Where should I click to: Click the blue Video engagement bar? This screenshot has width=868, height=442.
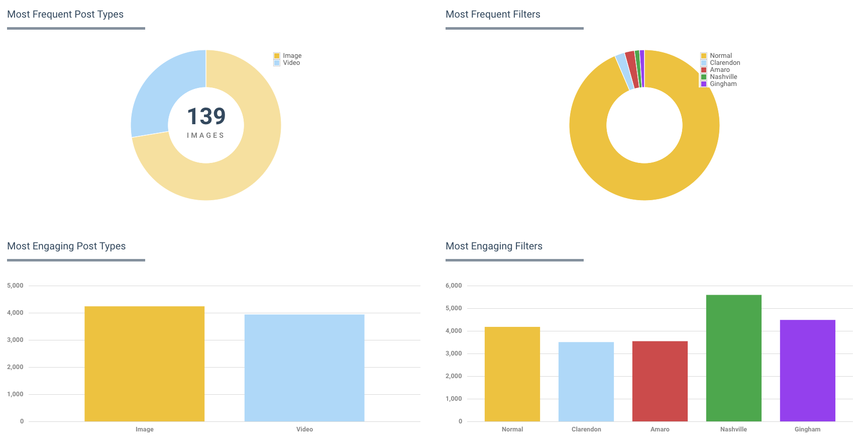coord(304,368)
